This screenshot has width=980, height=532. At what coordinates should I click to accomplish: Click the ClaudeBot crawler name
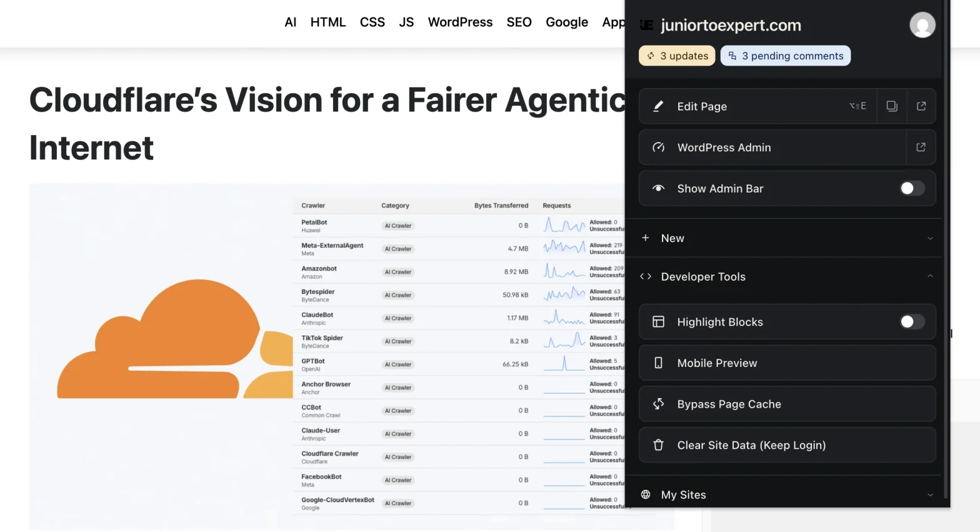point(317,315)
